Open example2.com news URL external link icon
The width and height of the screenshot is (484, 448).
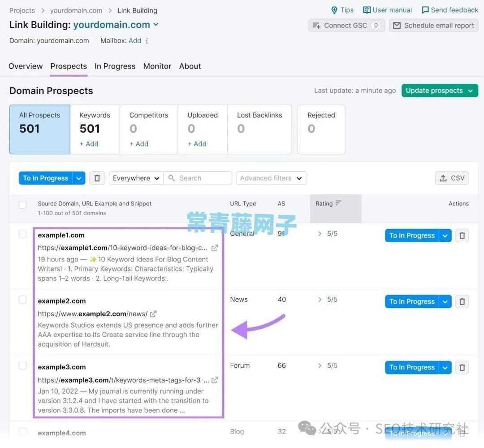pyautogui.click(x=153, y=314)
